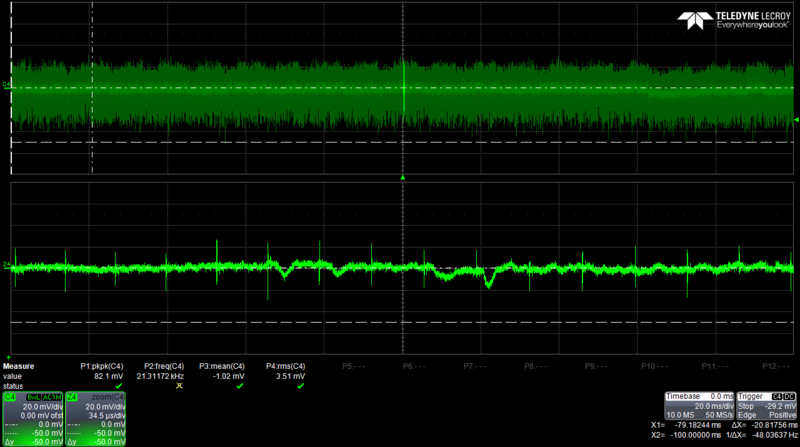Click the yellow warning status under P2:freq
This screenshot has height=447, width=800.
point(180,385)
